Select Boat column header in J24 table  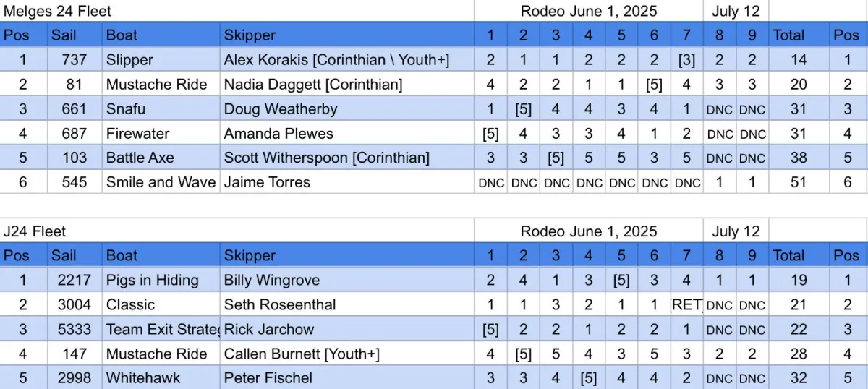coord(122,255)
